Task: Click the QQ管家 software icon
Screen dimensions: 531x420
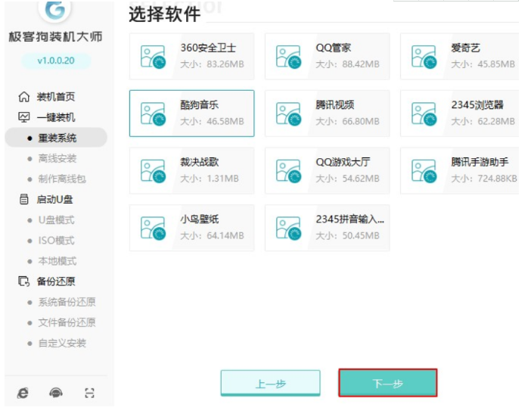Action: coord(289,56)
